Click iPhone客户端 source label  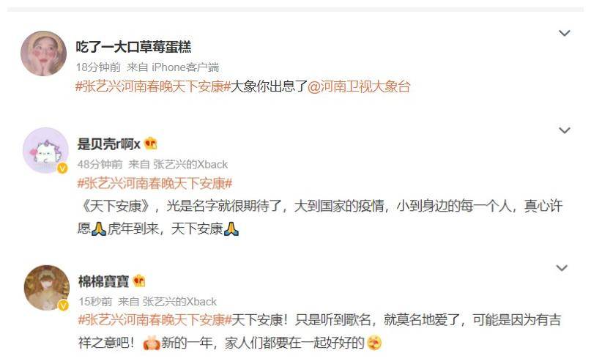(x=185, y=67)
